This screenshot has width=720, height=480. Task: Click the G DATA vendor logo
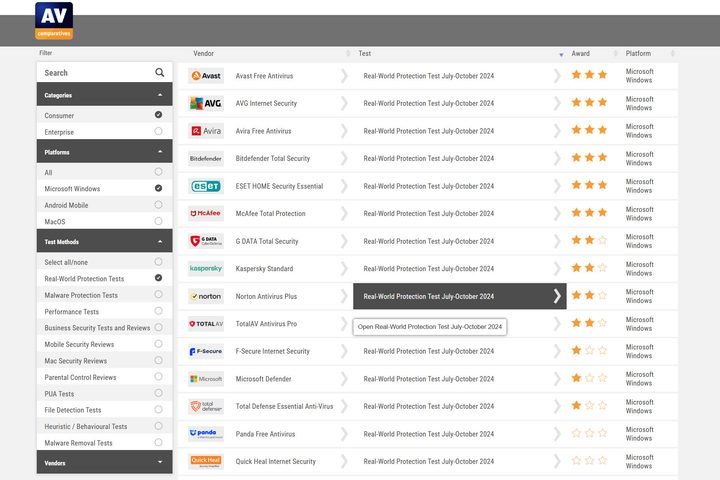206,241
